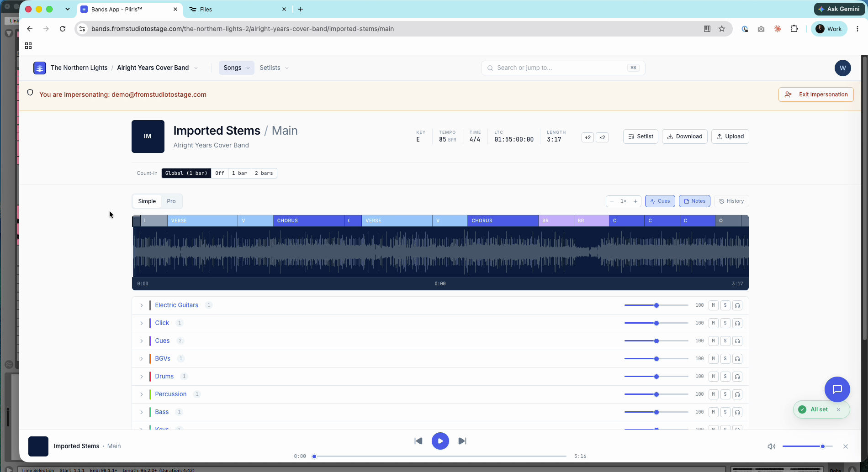Image resolution: width=868 pixels, height=472 pixels.
Task: Open the apps grid shortcut icon
Action: 28,46
